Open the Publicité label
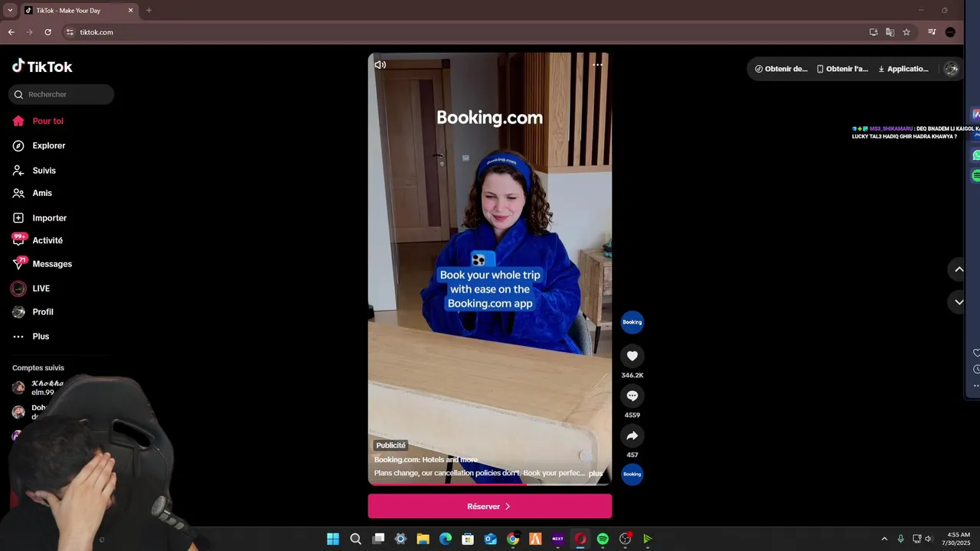 click(x=391, y=445)
